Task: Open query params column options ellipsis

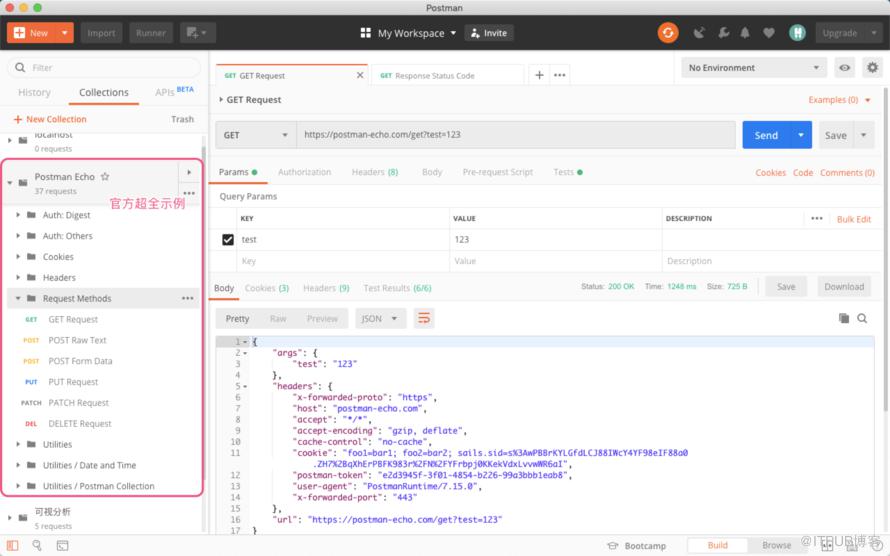Action: [817, 218]
